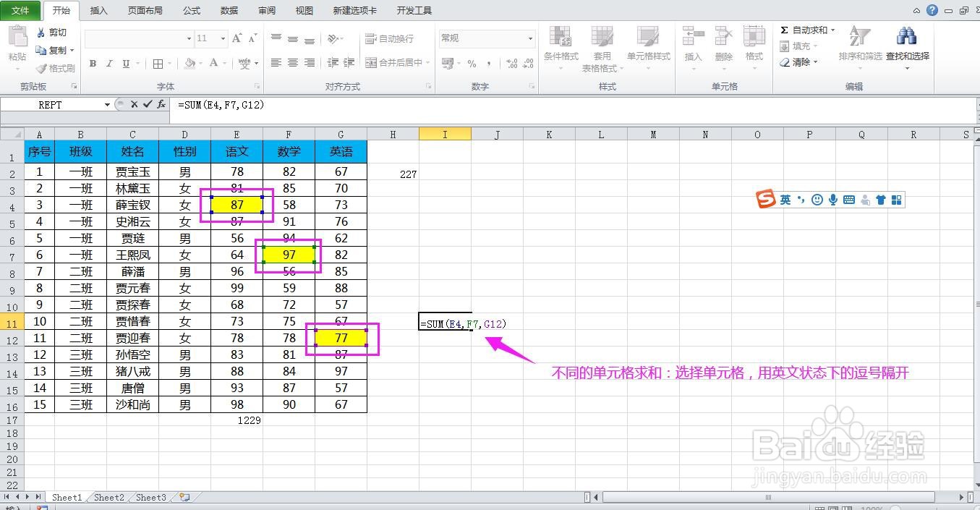Open Cell Styles (单元格样式)
This screenshot has width=980, height=510.
[648, 48]
